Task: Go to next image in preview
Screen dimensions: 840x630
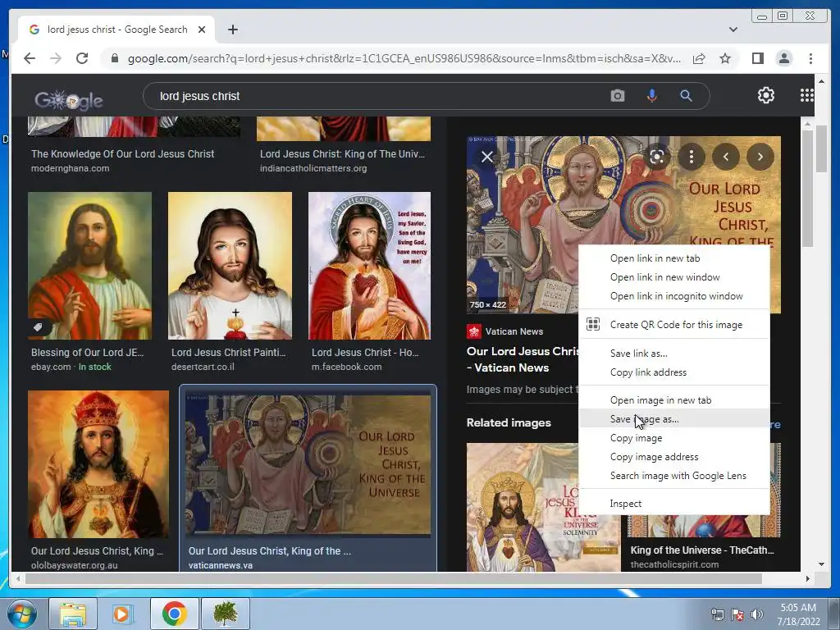Action: [760, 157]
